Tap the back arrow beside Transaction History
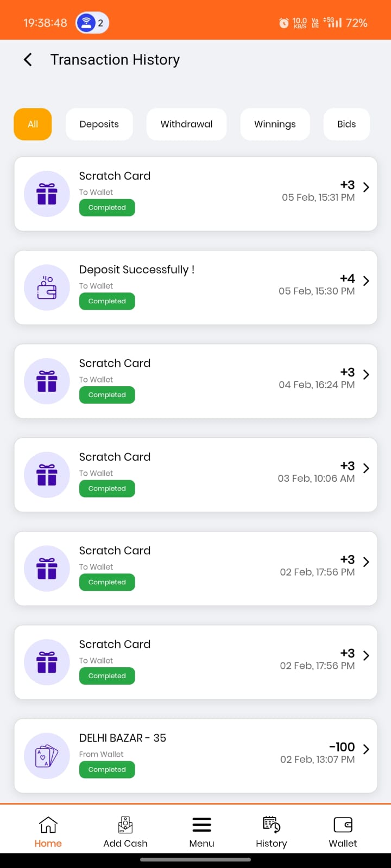The image size is (391, 868). click(28, 60)
